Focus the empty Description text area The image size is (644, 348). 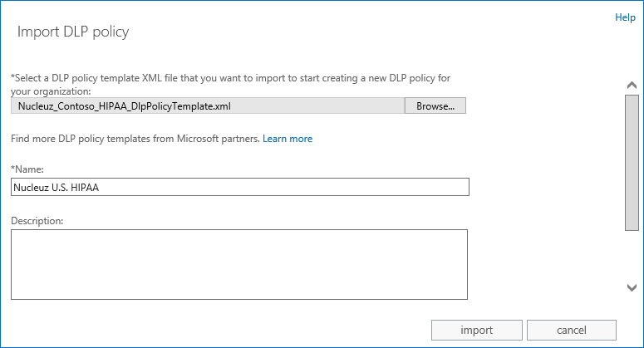[239, 264]
